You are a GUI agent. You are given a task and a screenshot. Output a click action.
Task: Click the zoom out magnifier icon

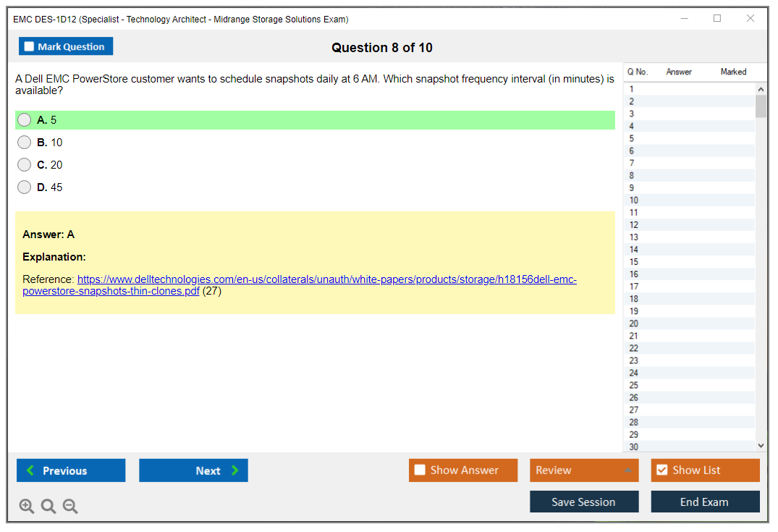pyautogui.click(x=70, y=506)
